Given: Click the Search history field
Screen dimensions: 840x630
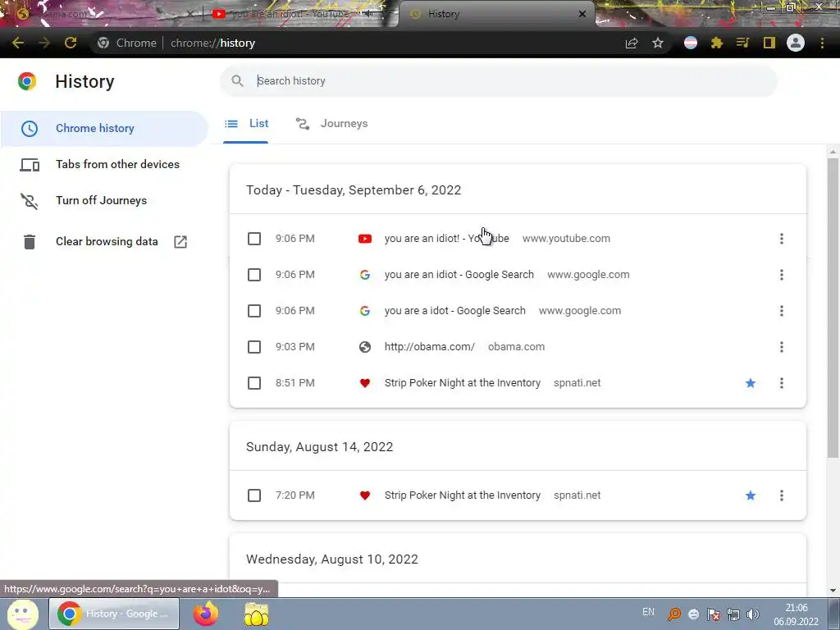Looking at the screenshot, I should pos(499,81).
